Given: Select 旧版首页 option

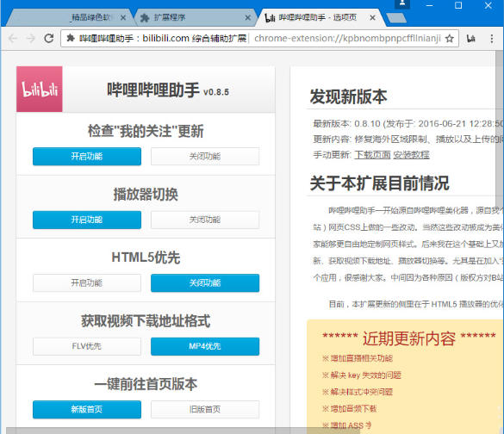Looking at the screenshot, I should coord(205,409).
